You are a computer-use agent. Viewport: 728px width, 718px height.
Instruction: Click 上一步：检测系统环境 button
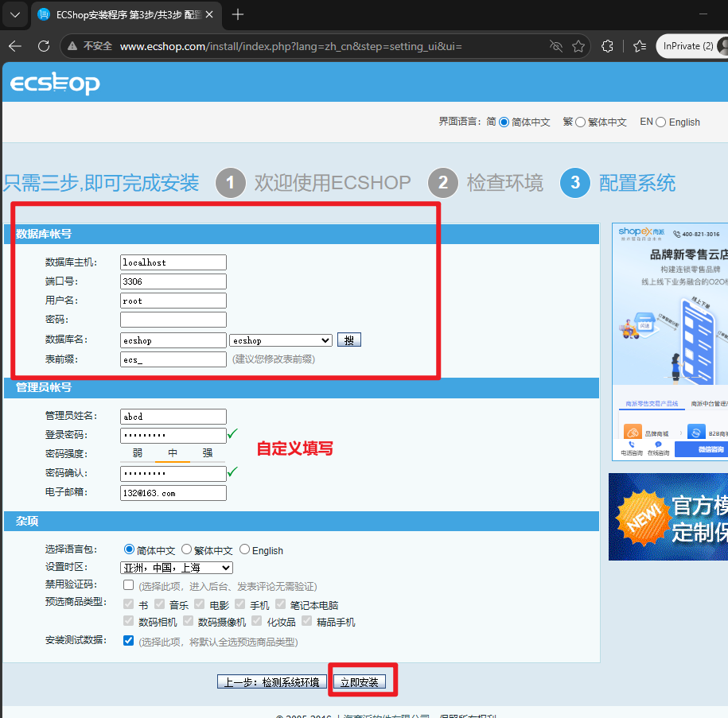coord(272,681)
